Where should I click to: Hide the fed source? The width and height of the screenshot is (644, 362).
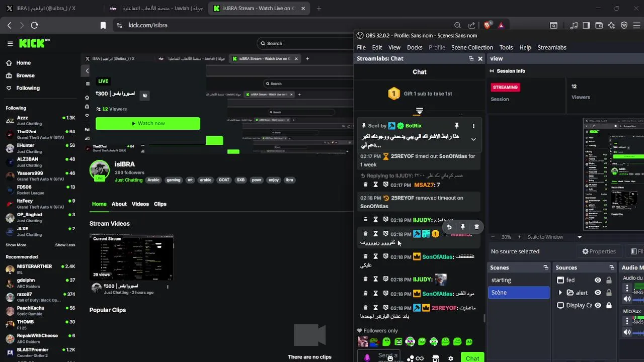tap(598, 280)
